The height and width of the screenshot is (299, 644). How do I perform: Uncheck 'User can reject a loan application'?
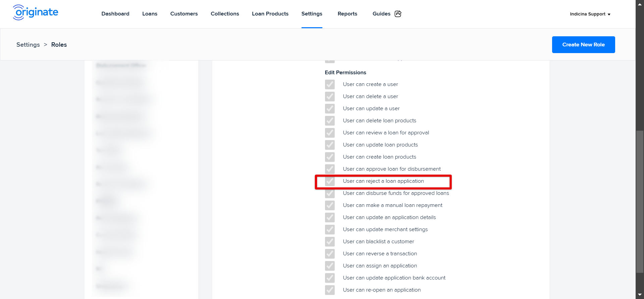tap(330, 181)
